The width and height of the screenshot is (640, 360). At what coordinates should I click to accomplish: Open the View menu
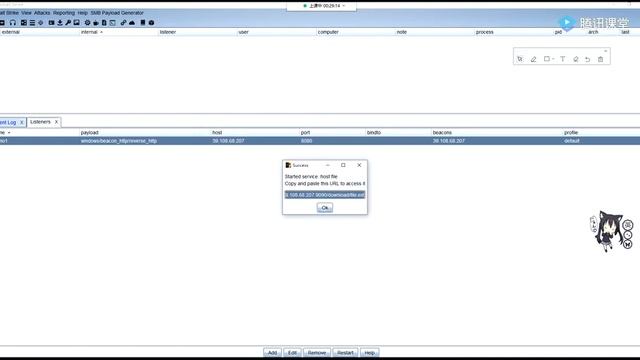[x=27, y=13]
